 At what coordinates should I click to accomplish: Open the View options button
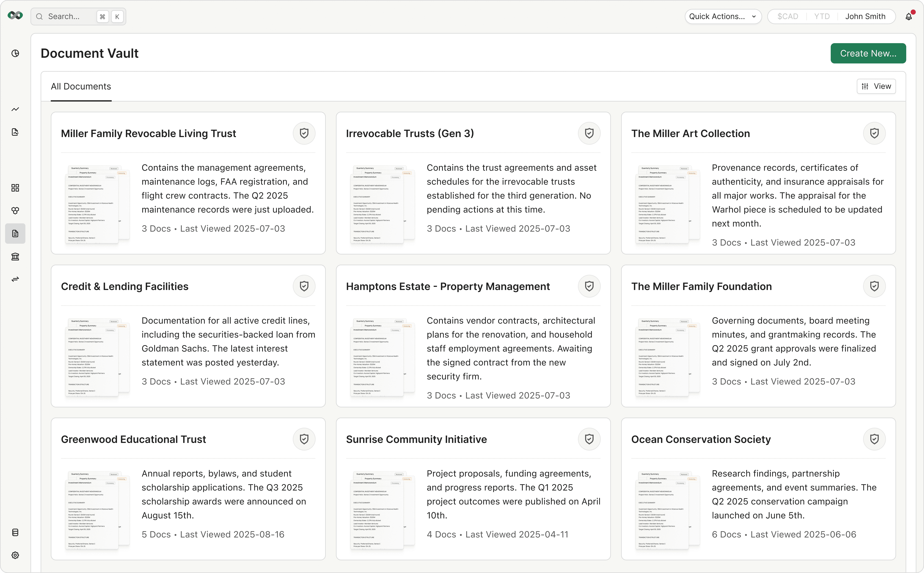point(876,86)
